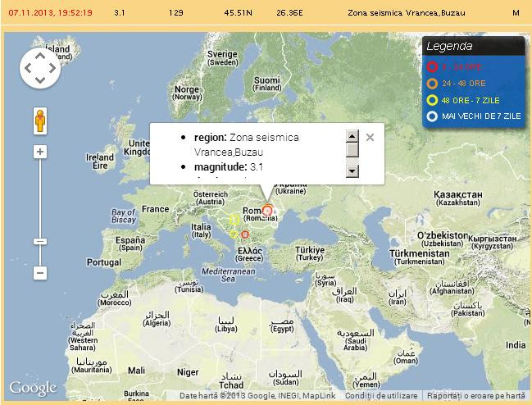
Task: Zoom in with the plus button
Action: click(39, 152)
